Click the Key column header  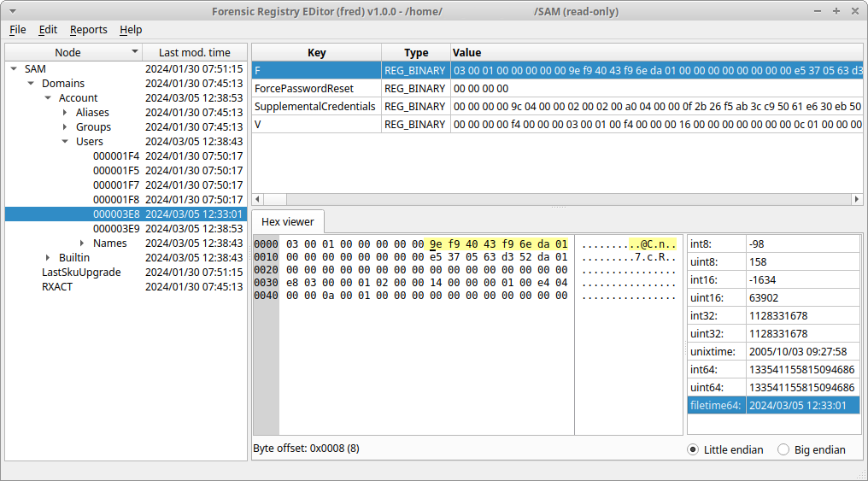[317, 53]
